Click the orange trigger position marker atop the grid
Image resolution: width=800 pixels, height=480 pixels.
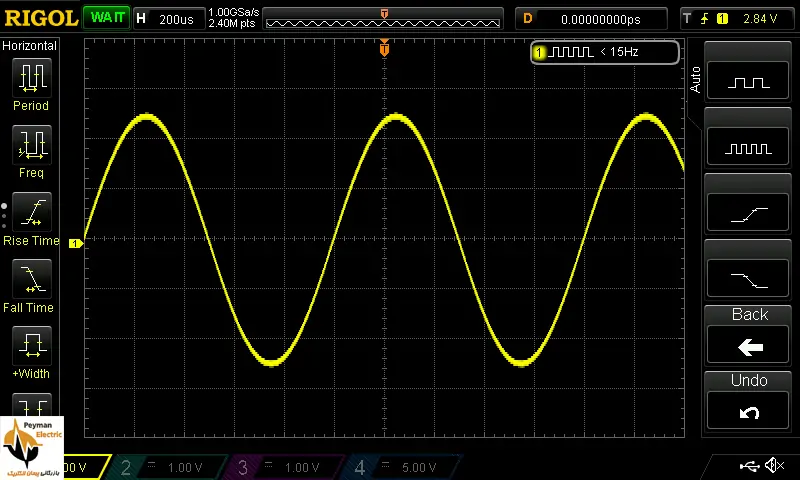coord(384,48)
